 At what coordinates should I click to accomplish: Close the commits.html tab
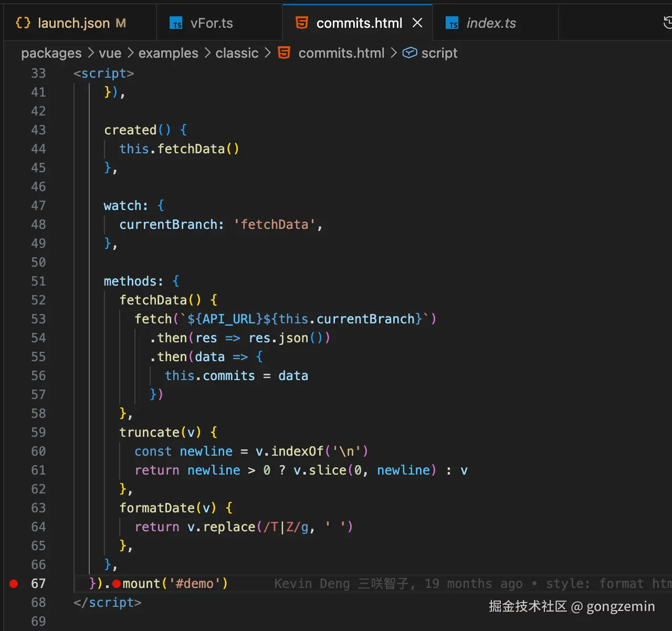pos(417,23)
